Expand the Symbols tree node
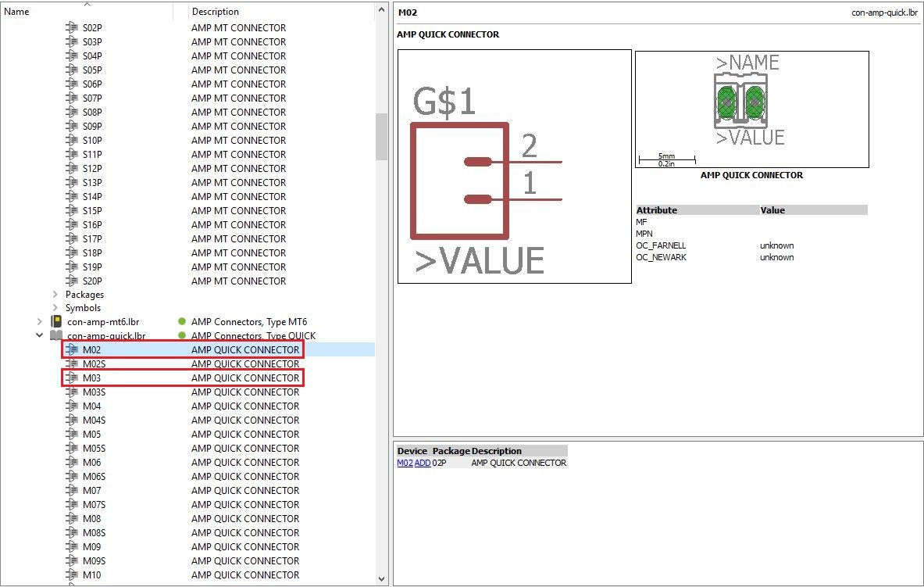924x587 pixels. point(55,307)
